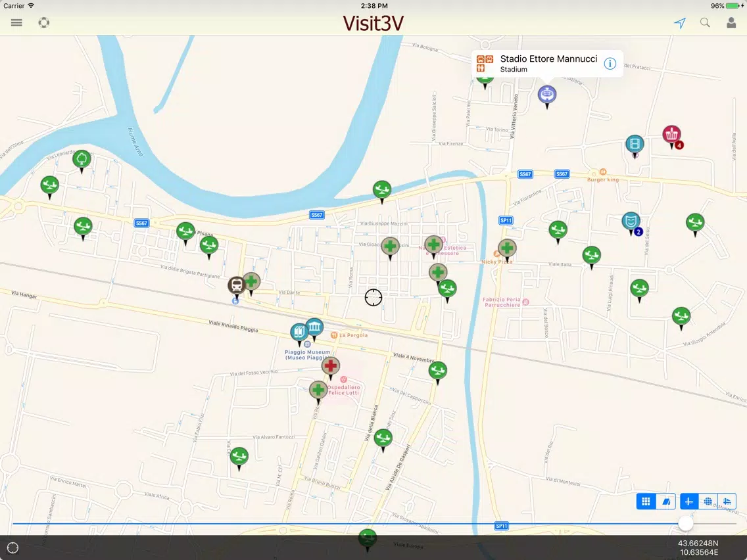Viewport: 747px width, 560px height.
Task: Tap amenities icons in stadium callout
Action: pyautogui.click(x=485, y=63)
